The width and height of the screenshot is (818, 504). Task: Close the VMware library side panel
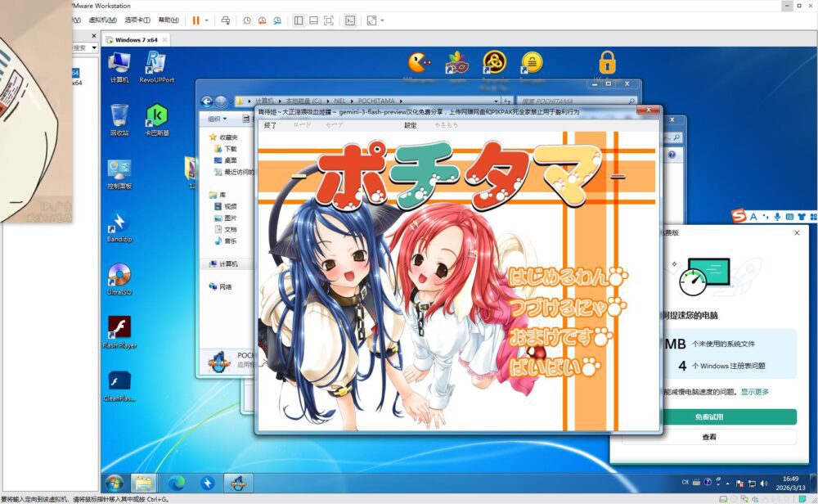(x=94, y=36)
